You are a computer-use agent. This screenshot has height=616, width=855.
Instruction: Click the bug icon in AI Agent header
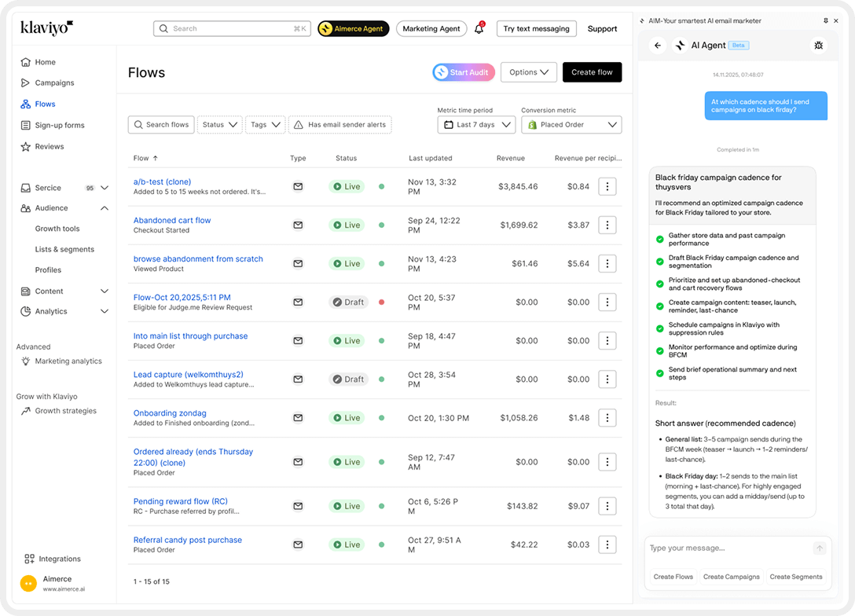[818, 46]
